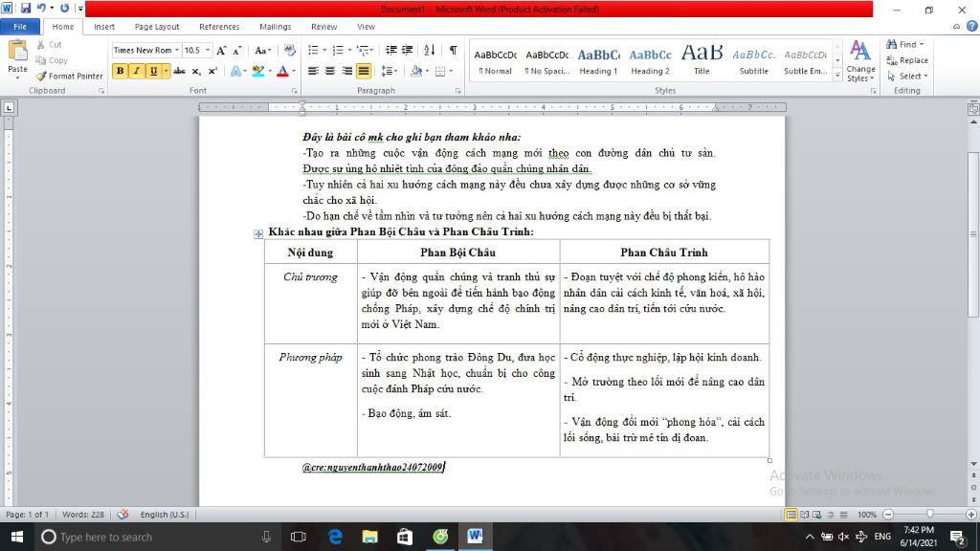Screen dimensions: 980x551
Task: Select the Format Painter tool
Action: tap(69, 77)
